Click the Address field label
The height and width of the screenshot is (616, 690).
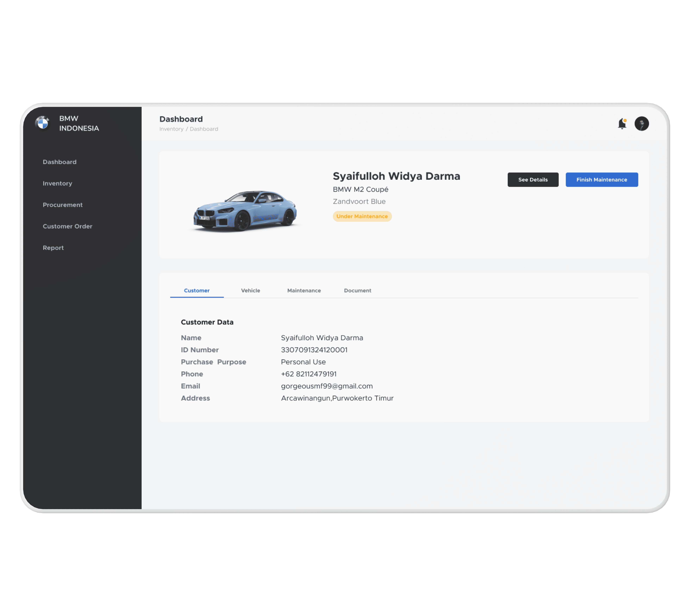[195, 398]
